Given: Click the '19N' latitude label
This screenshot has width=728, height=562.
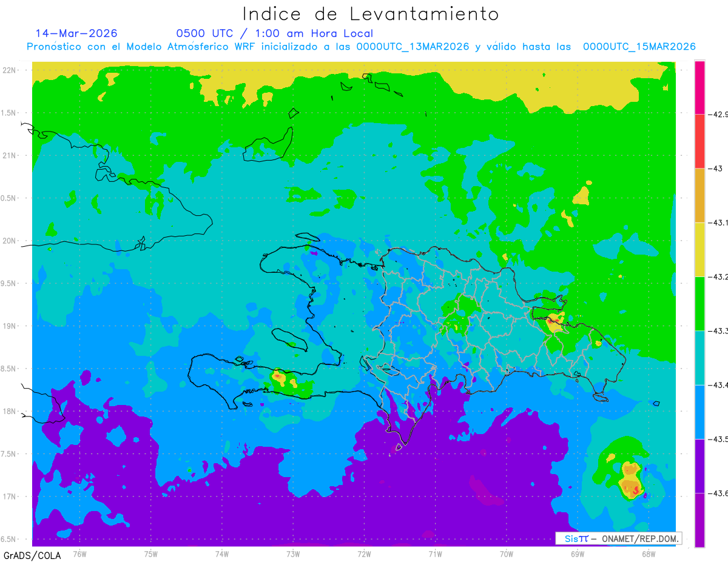Looking at the screenshot, I should pos(10,326).
